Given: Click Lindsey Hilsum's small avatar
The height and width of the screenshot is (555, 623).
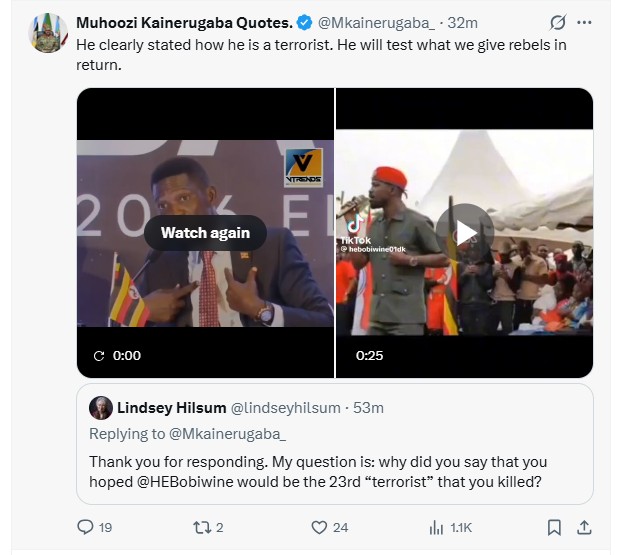Looking at the screenshot, I should coord(101,408).
